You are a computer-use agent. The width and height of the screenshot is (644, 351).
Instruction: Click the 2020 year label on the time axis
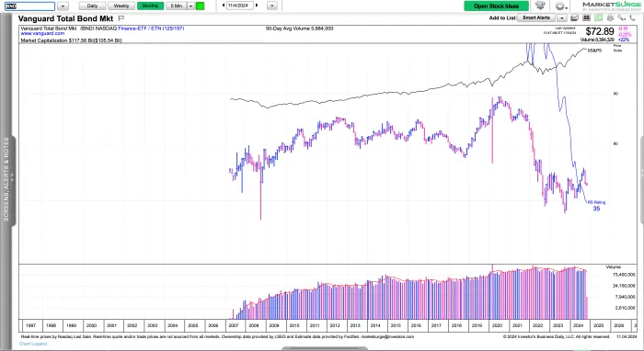coord(497,325)
